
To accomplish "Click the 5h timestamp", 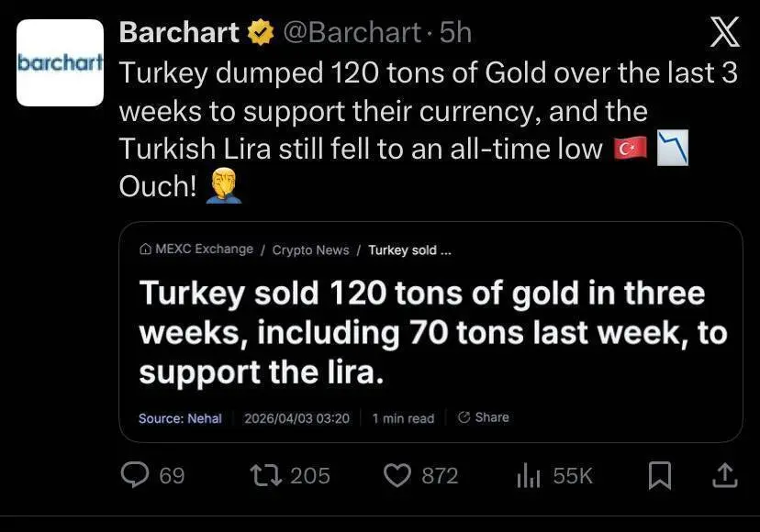I will click(455, 34).
